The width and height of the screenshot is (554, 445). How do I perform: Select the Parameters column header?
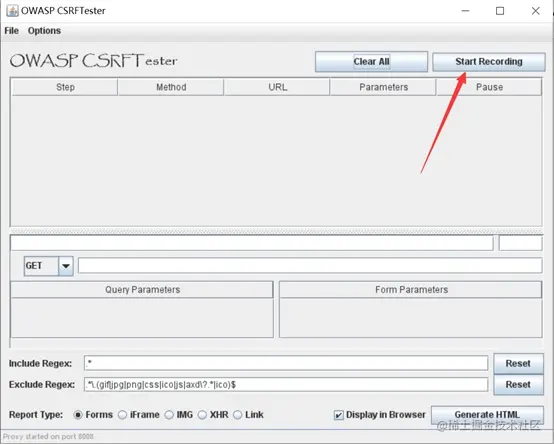point(383,87)
